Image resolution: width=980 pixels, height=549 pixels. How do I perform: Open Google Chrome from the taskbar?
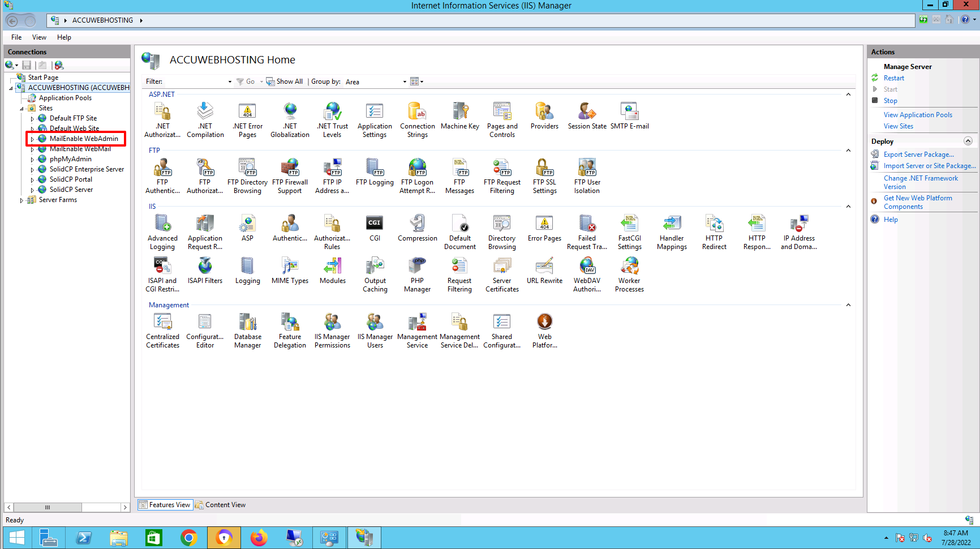pos(189,538)
